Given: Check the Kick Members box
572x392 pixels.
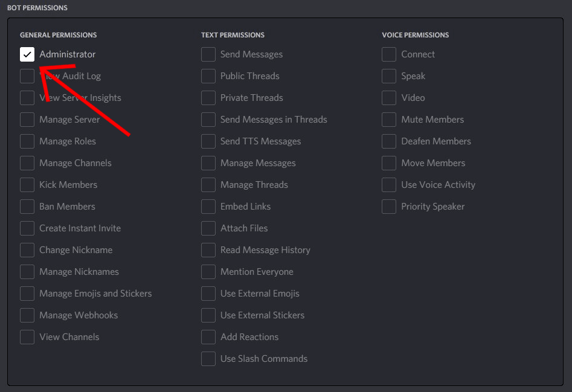Looking at the screenshot, I should pyautogui.click(x=27, y=184).
